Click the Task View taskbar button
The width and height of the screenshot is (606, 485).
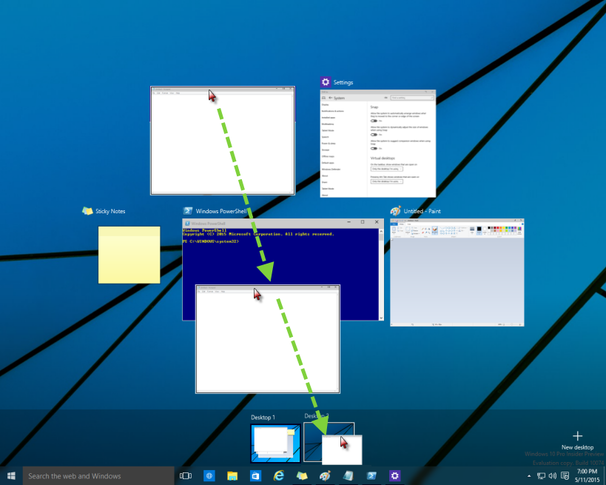click(186, 476)
